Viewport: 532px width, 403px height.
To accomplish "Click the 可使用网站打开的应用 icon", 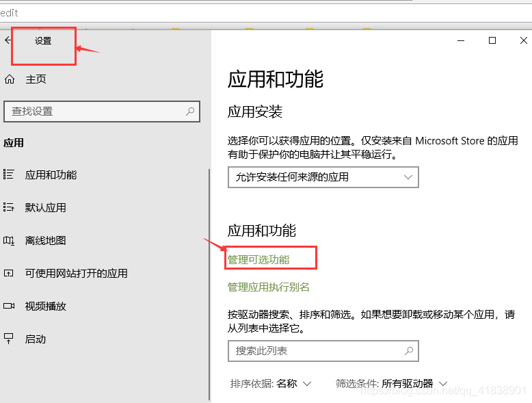I will pyautogui.click(x=8, y=273).
